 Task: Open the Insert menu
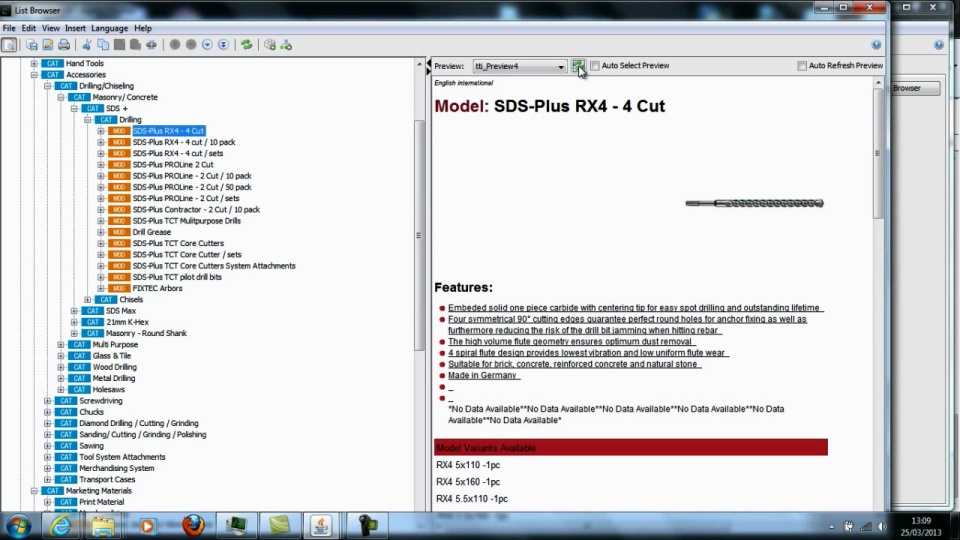tap(75, 28)
